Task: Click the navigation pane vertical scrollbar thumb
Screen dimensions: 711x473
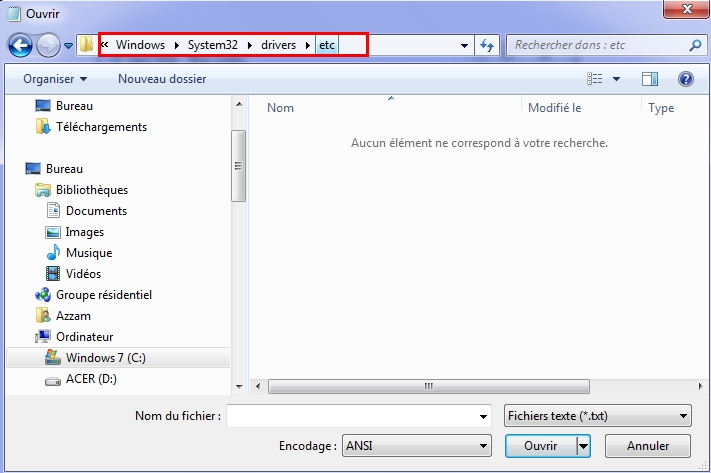Action: point(239,166)
